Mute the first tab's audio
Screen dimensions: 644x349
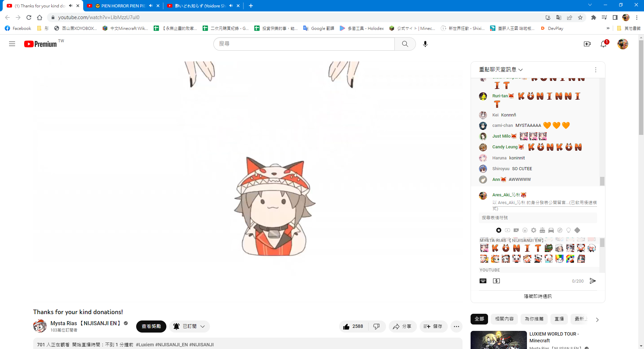tap(70, 6)
